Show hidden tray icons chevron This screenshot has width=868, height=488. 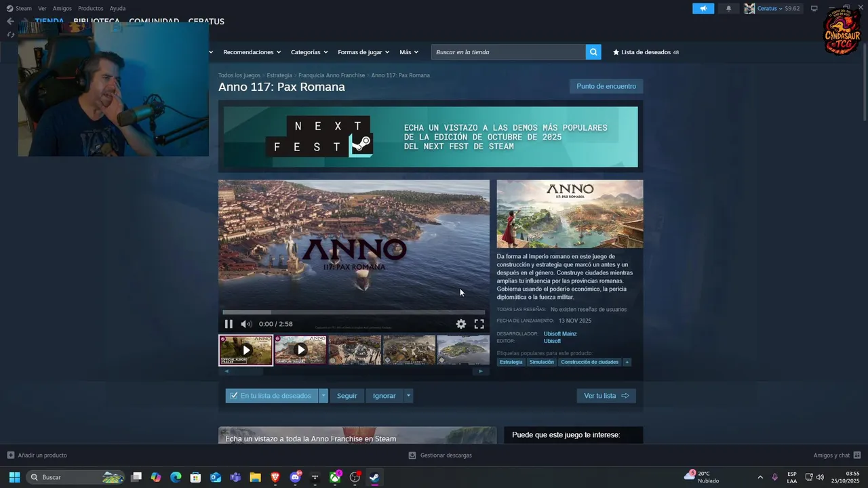pyautogui.click(x=760, y=477)
